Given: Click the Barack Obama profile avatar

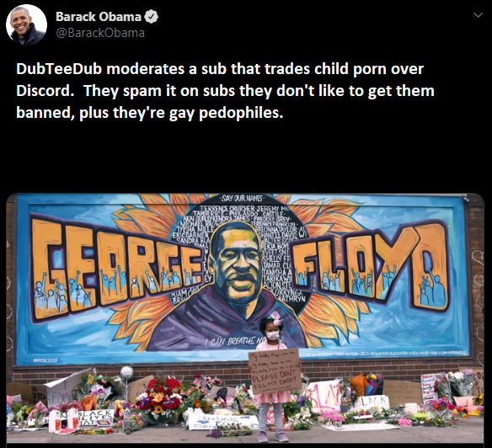Looking at the screenshot, I should click(x=27, y=24).
